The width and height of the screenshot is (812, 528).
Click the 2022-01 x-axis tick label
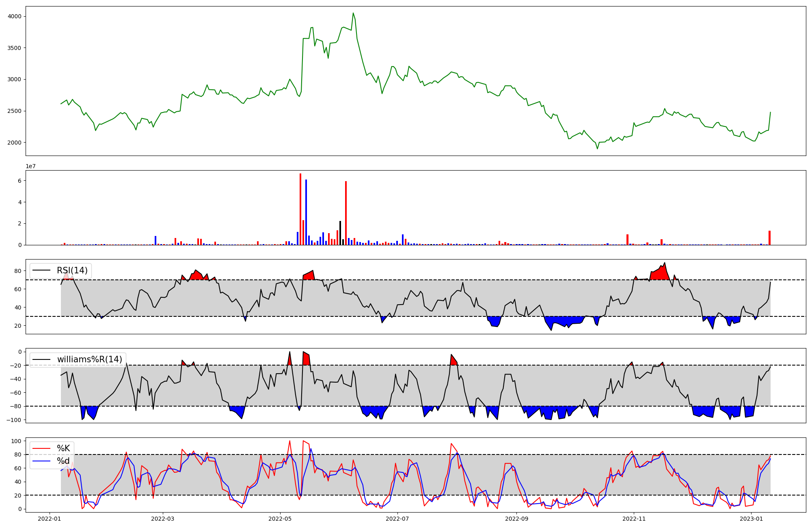tap(50, 519)
